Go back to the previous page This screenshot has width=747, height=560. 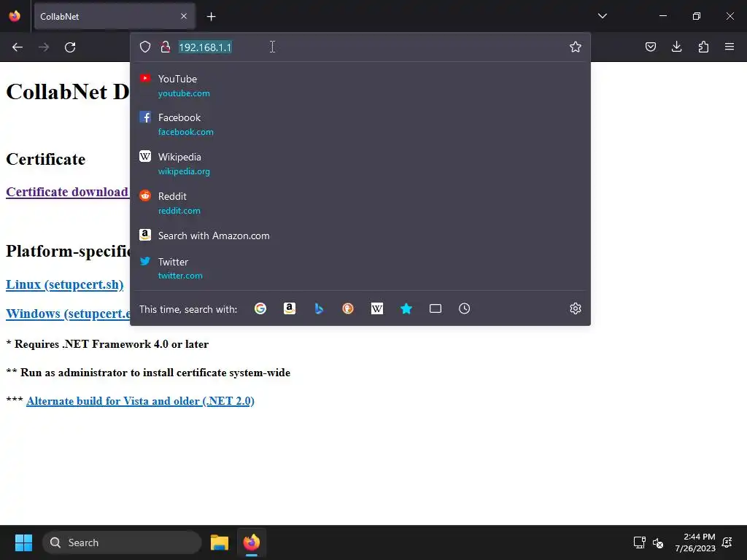tap(18, 47)
